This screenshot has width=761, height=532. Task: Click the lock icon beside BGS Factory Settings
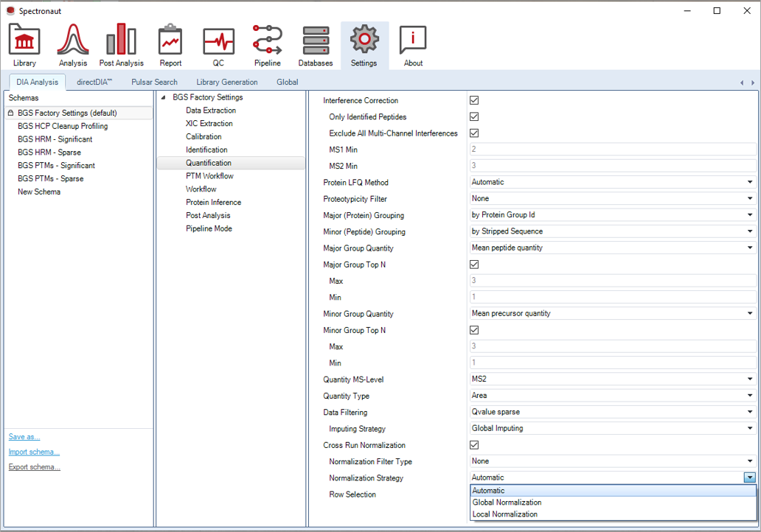10,113
